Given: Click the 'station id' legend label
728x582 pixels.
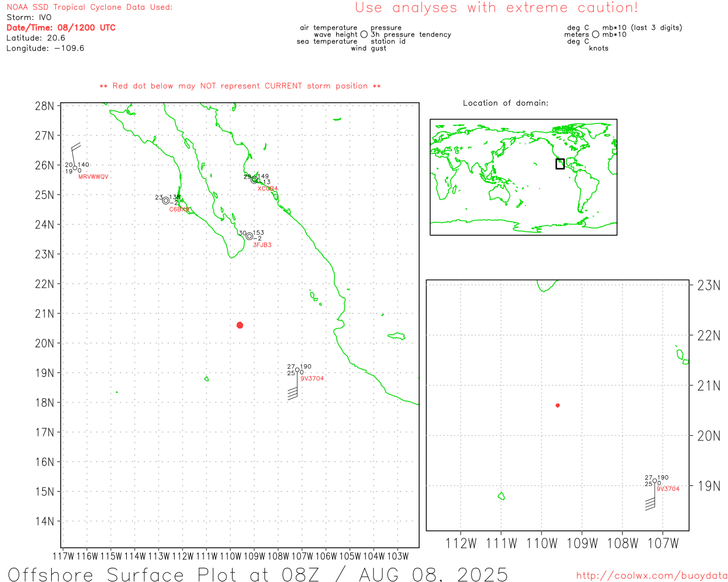Looking at the screenshot, I should pos(388,41).
